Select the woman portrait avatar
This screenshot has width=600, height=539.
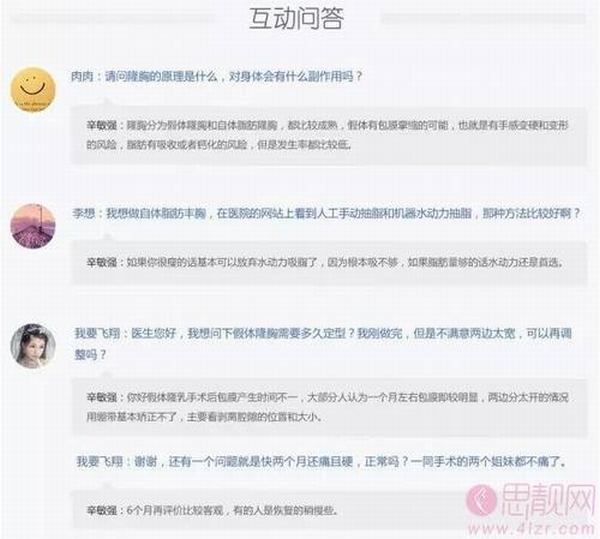(x=33, y=345)
